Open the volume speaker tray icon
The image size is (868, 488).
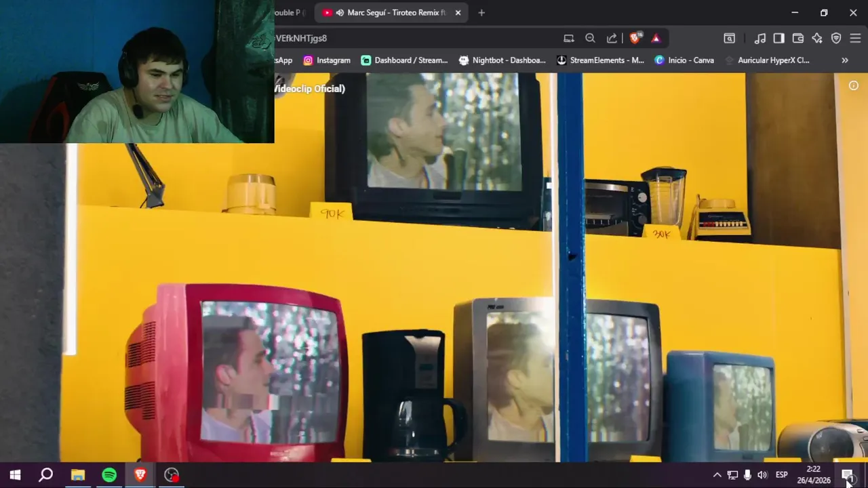[x=762, y=475]
